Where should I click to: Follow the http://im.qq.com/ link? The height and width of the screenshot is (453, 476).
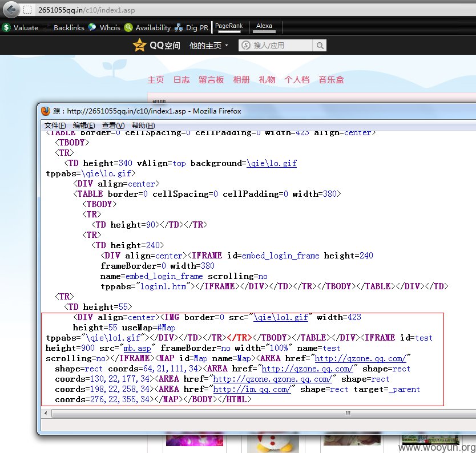pyautogui.click(x=252, y=389)
